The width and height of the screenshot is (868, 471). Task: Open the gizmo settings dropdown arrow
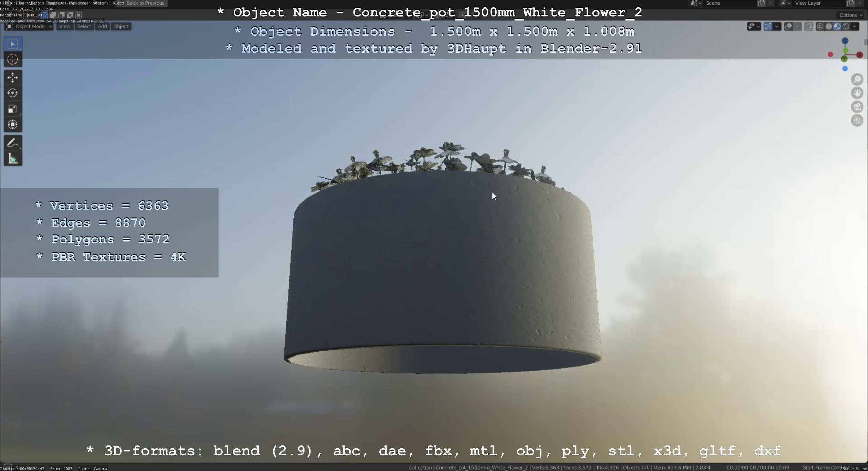(777, 27)
